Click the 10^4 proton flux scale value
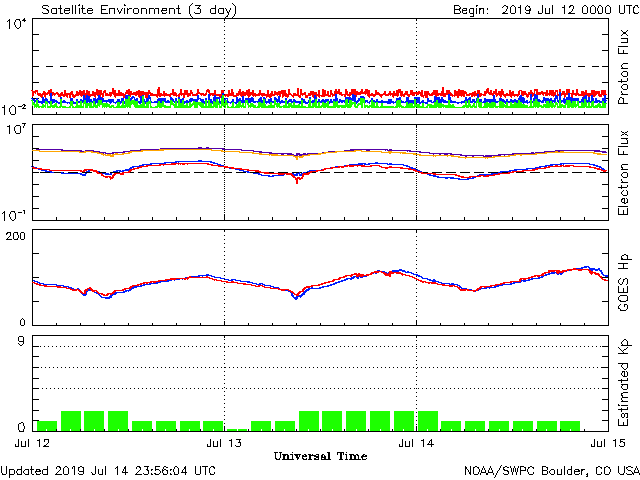Screen dimensions: 640x480 (x=16, y=24)
